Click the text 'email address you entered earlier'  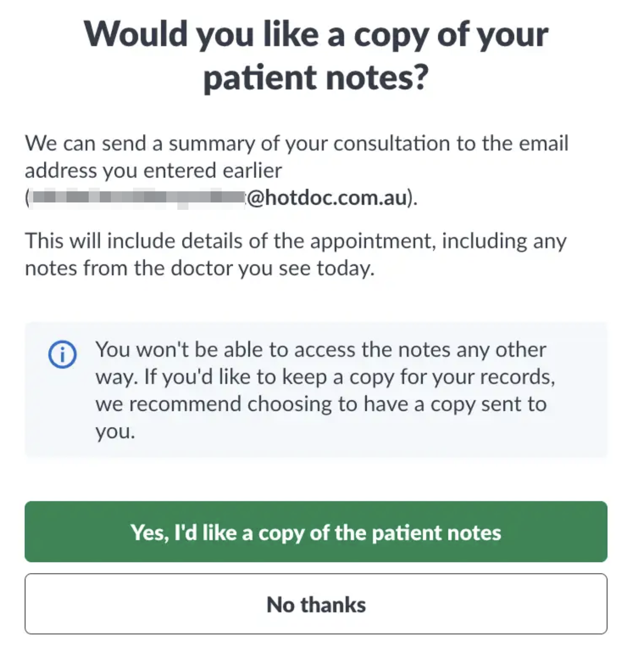[155, 170]
